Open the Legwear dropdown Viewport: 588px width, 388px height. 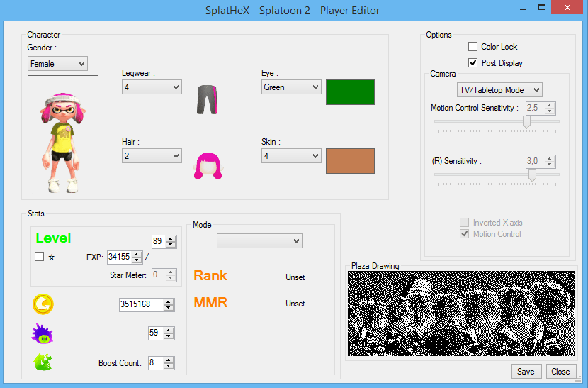[152, 87]
